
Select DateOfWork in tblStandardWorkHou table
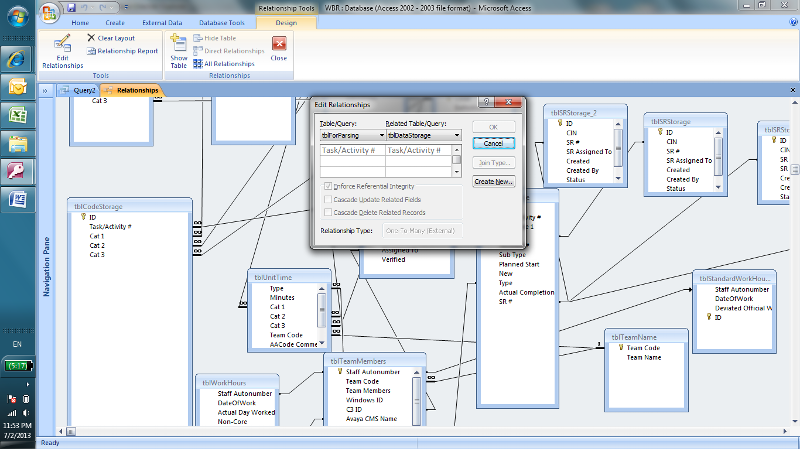click(x=734, y=299)
